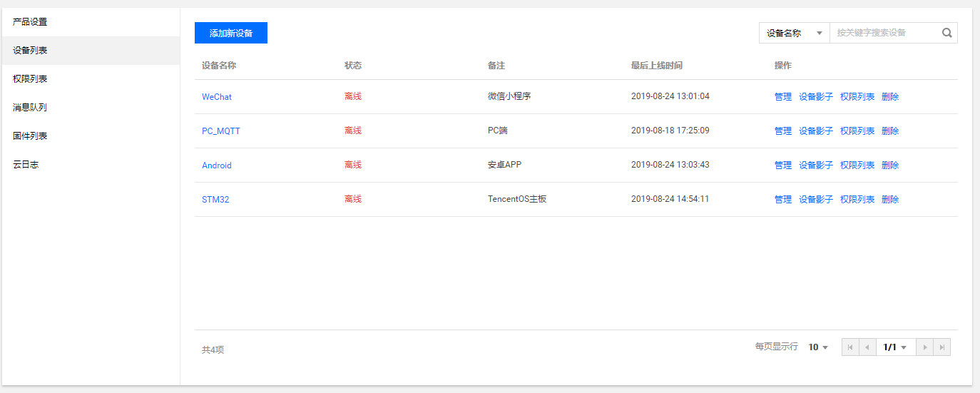Screen dimensions: 980x393
Task: Select 设备列表 in the sidebar
Action: tap(90, 51)
